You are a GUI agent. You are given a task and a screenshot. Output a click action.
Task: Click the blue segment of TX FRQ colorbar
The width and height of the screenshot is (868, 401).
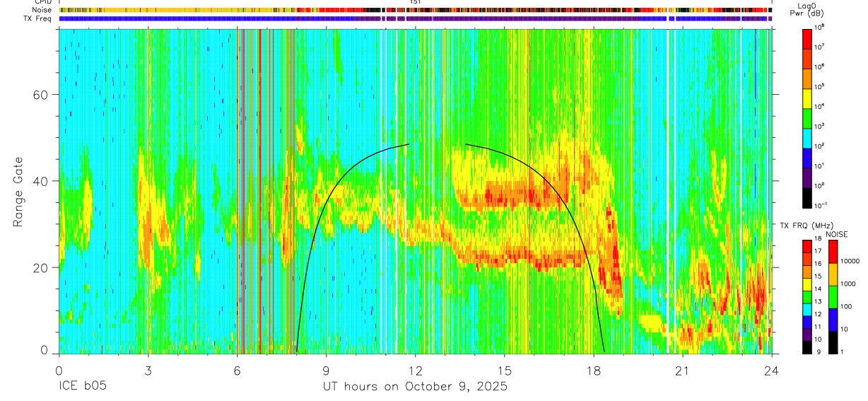pyautogui.click(x=807, y=322)
